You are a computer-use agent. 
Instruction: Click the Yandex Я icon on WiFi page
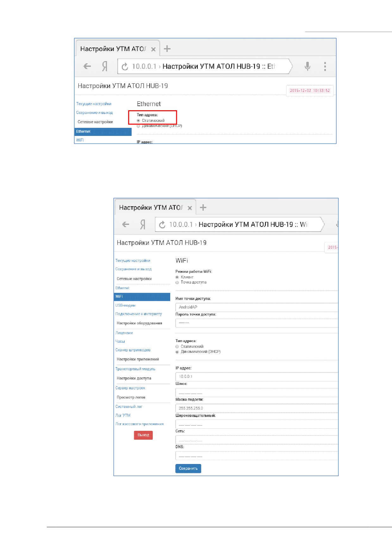pyautogui.click(x=143, y=224)
